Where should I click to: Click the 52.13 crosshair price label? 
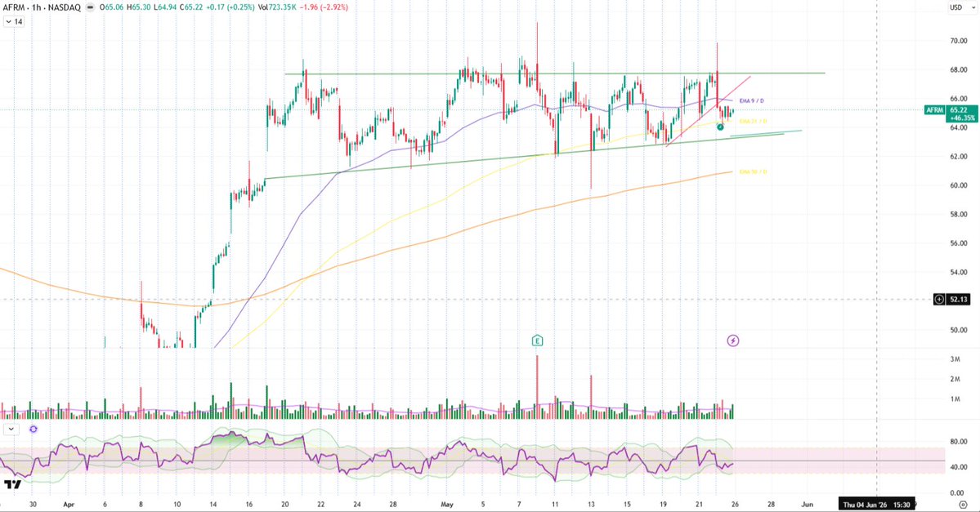959,300
